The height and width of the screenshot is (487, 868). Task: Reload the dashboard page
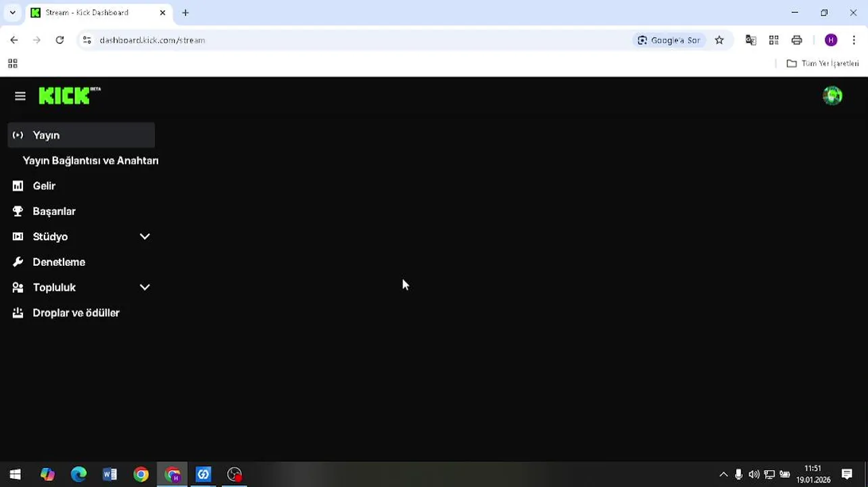coord(59,40)
